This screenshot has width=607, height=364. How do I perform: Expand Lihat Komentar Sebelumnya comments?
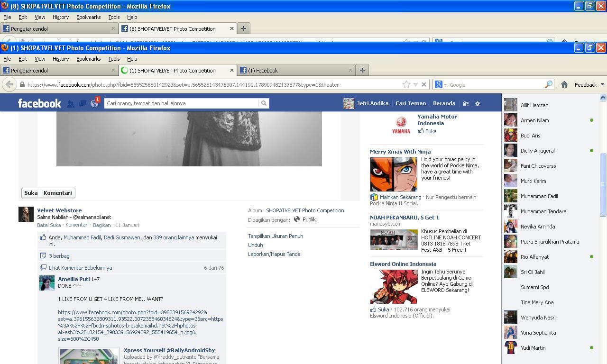pyautogui.click(x=80, y=268)
